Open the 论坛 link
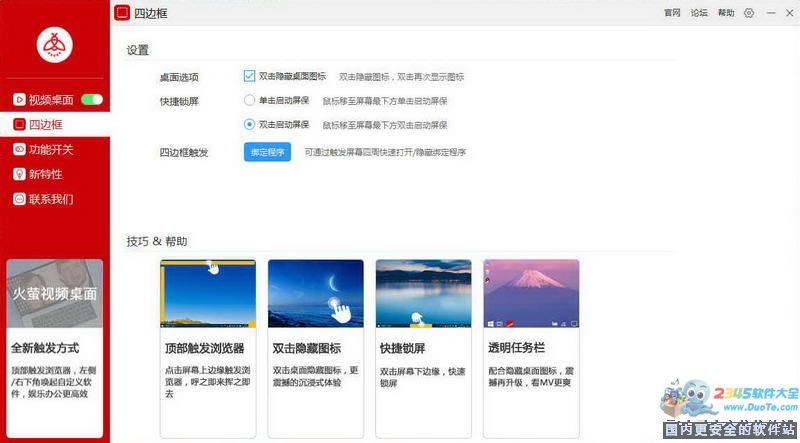 click(699, 13)
